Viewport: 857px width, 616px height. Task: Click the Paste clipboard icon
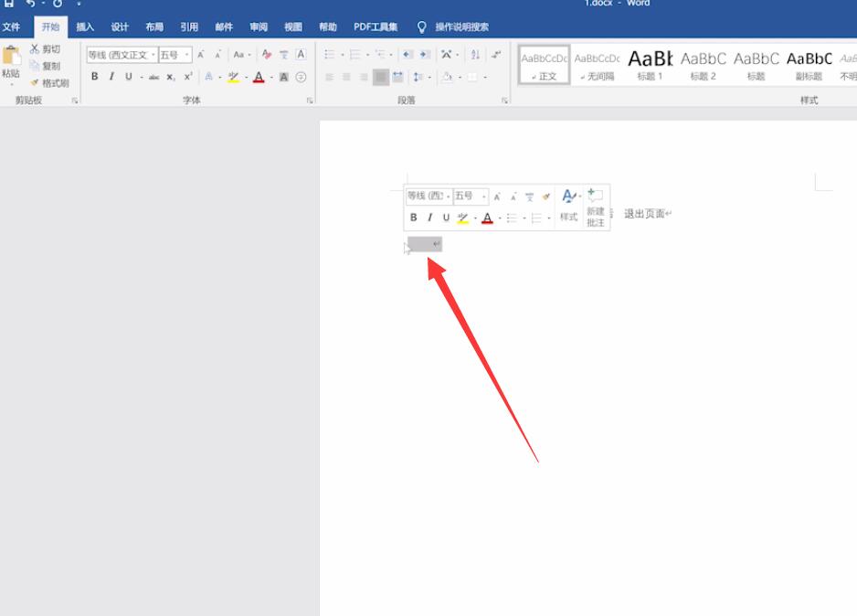pos(11,56)
